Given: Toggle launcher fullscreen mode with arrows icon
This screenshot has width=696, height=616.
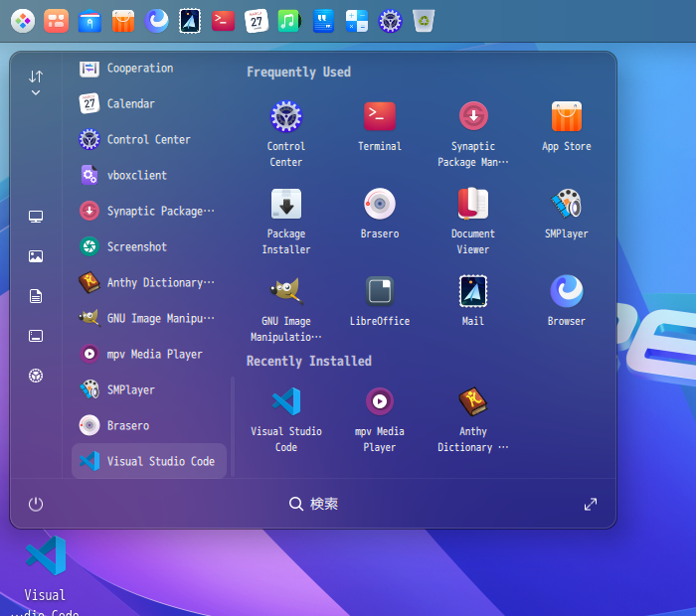Looking at the screenshot, I should 591,504.
